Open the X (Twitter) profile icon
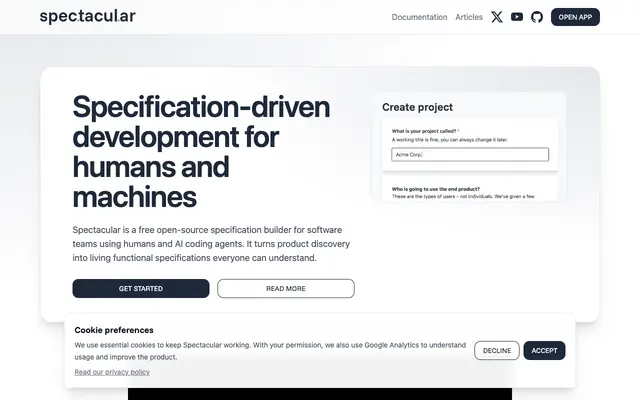Image resolution: width=640 pixels, height=400 pixels. coord(497,17)
